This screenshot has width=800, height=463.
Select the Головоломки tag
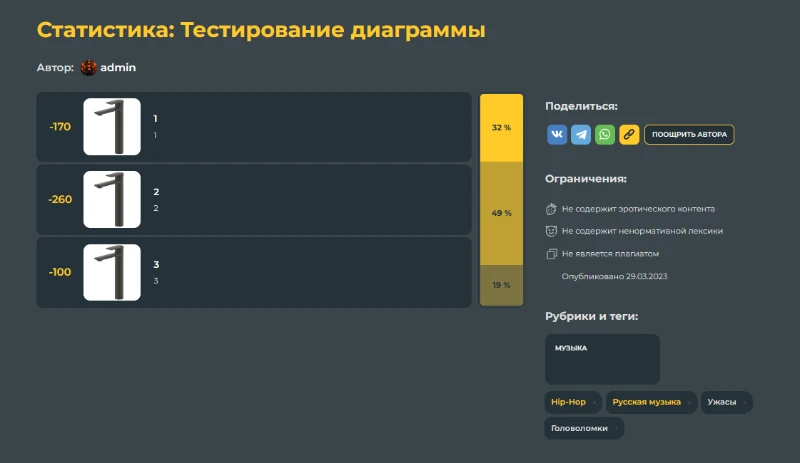click(584, 428)
